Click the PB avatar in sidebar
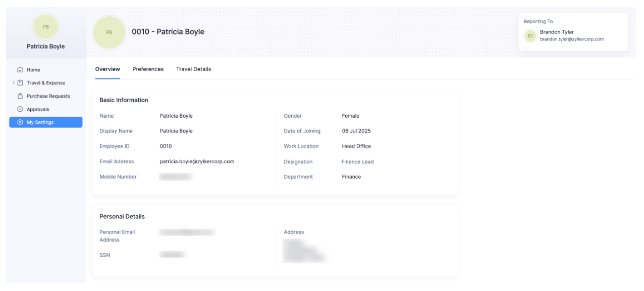 coord(46,27)
